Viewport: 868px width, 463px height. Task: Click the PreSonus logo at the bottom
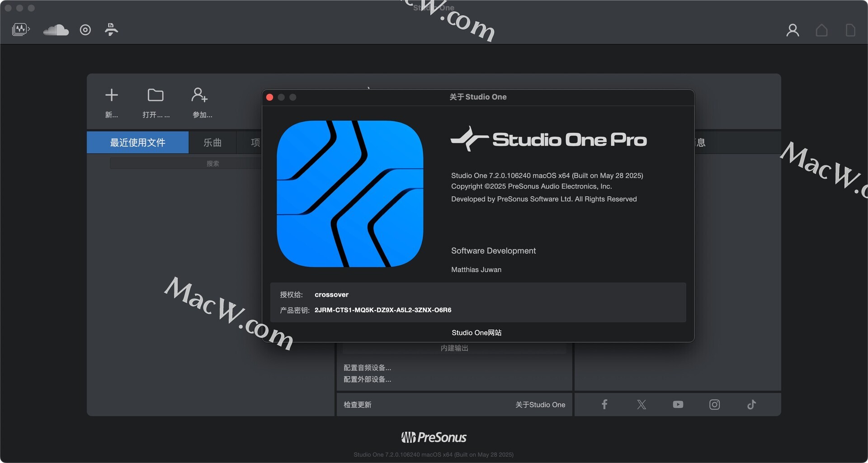(434, 437)
